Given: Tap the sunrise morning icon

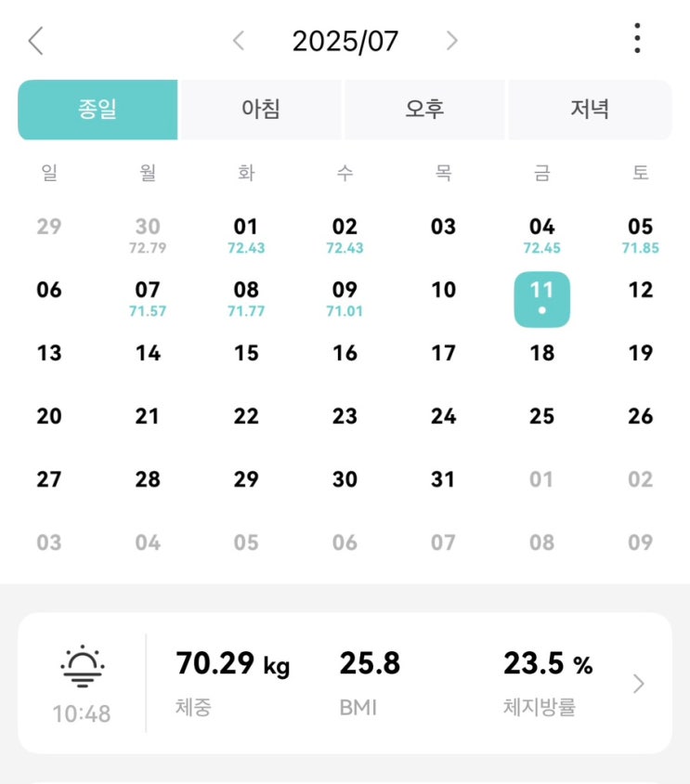Looking at the screenshot, I should tap(82, 667).
